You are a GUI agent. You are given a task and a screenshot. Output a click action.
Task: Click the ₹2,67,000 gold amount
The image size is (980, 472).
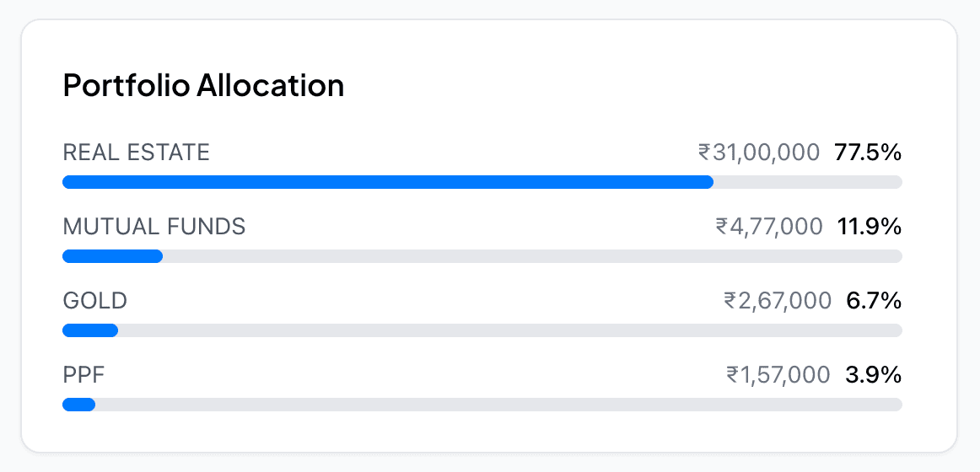(778, 300)
